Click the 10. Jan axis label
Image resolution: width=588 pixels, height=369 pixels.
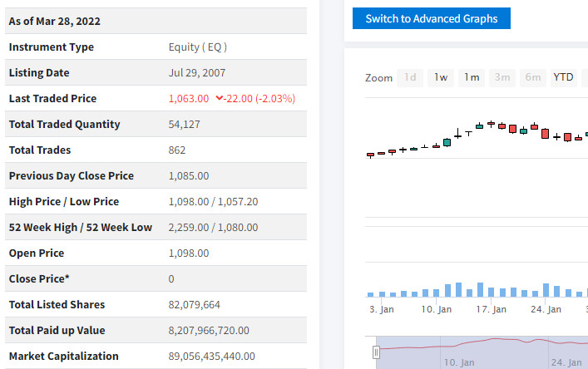click(436, 309)
